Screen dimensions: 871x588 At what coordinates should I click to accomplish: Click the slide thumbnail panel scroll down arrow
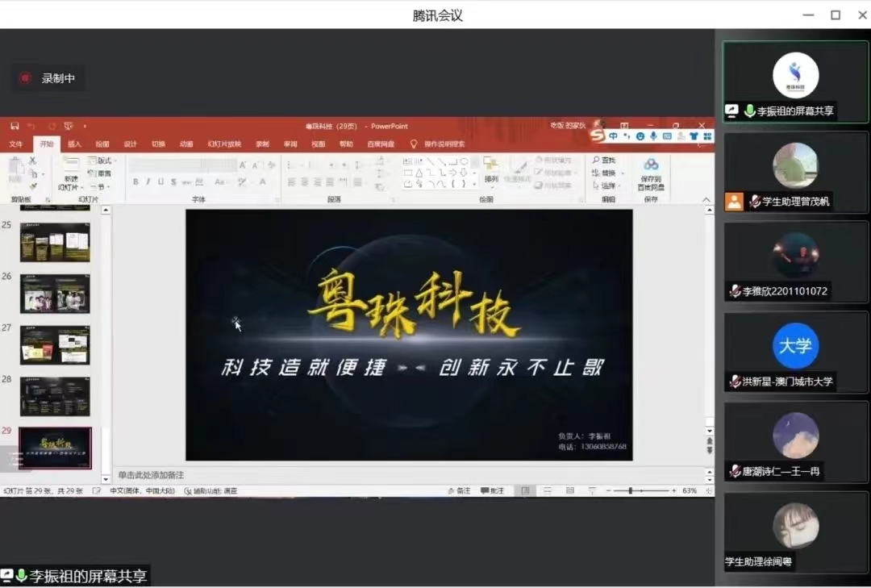pyautogui.click(x=106, y=479)
